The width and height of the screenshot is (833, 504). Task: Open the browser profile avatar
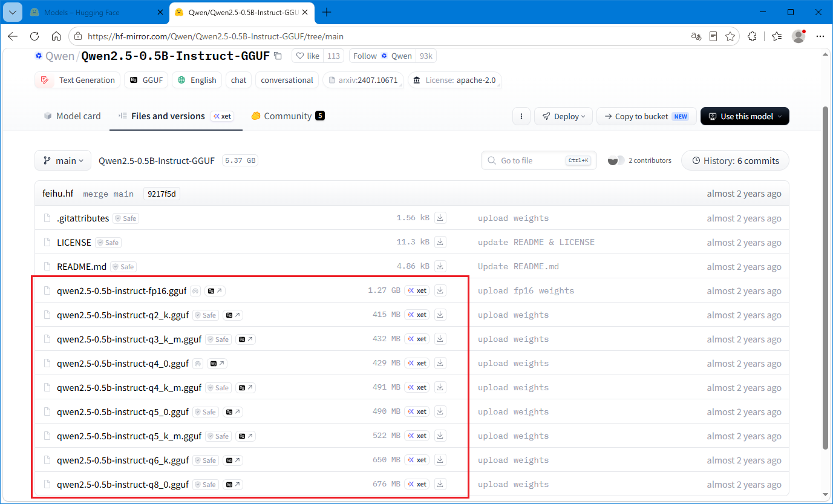(x=799, y=36)
